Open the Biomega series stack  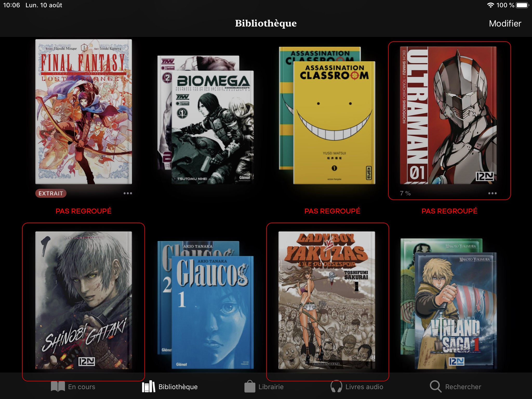coord(205,120)
